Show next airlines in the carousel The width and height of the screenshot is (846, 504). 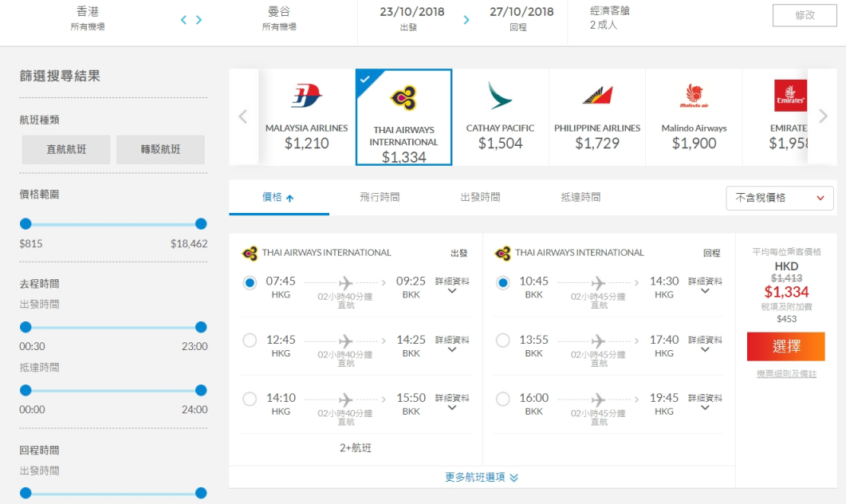coord(823,116)
